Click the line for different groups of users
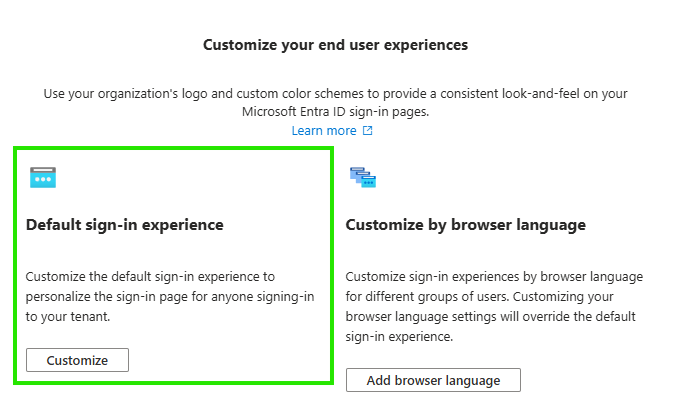This screenshot has height=411, width=675. pos(480,297)
